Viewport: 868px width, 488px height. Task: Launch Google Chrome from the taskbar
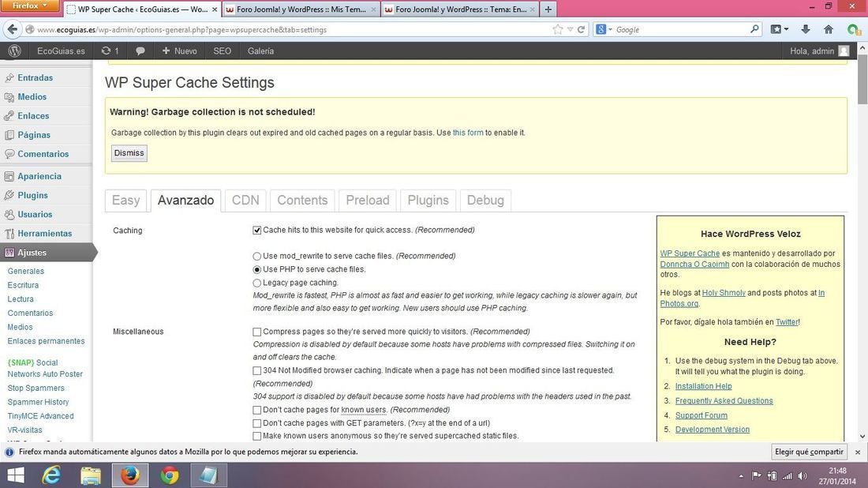tap(170, 475)
